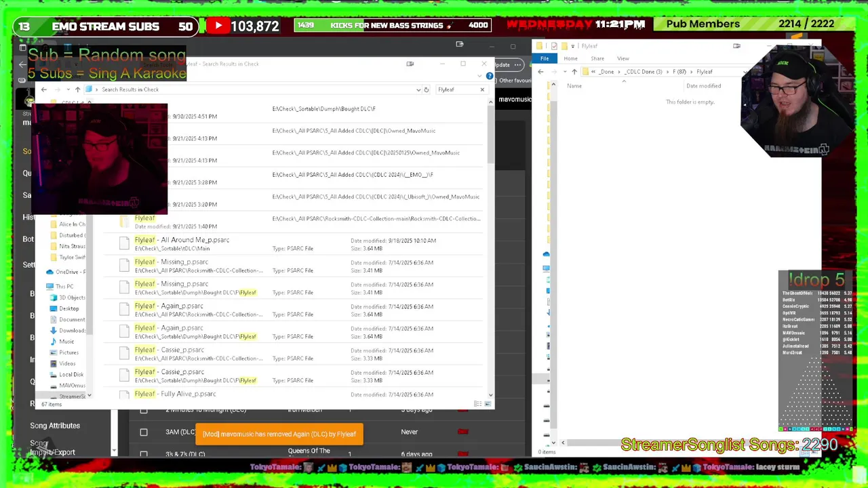Select Flyleaf - Cassie_p.psarc in Bought DLC path

pyautogui.click(x=293, y=376)
